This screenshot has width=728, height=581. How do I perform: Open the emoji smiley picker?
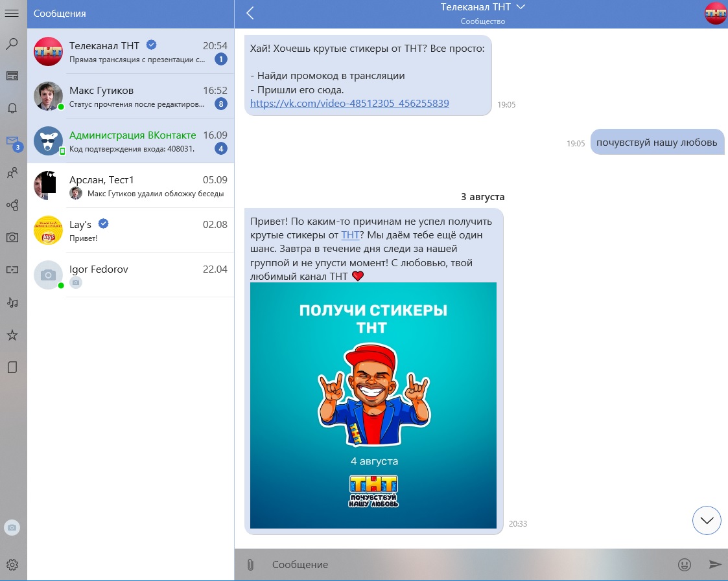684,565
